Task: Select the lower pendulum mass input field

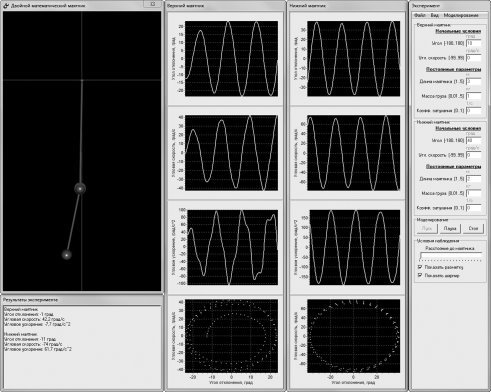Action: pos(473,193)
